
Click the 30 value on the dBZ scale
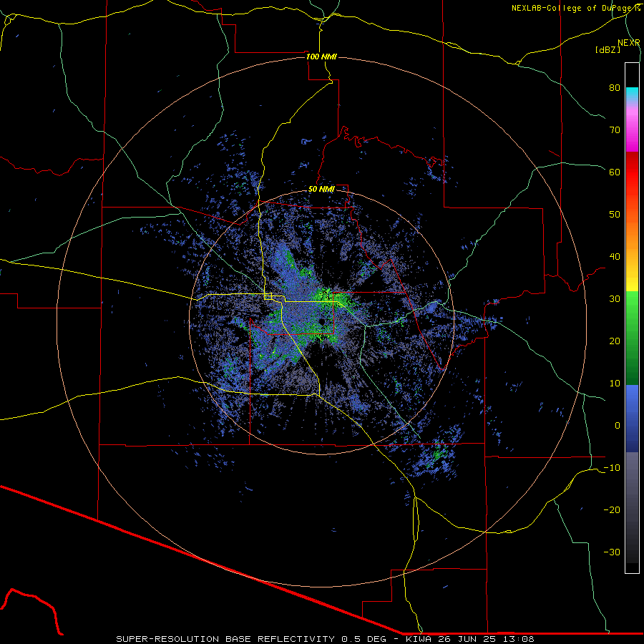point(615,299)
